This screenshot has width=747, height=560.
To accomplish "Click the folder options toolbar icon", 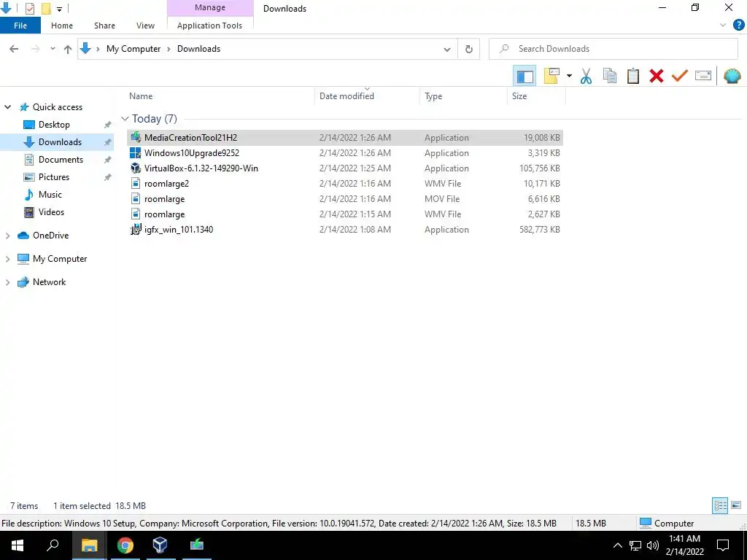I will (x=551, y=76).
